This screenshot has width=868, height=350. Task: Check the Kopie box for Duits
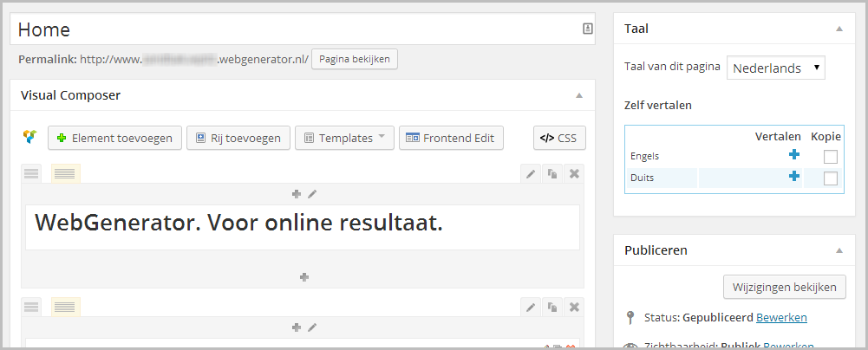[x=831, y=178]
